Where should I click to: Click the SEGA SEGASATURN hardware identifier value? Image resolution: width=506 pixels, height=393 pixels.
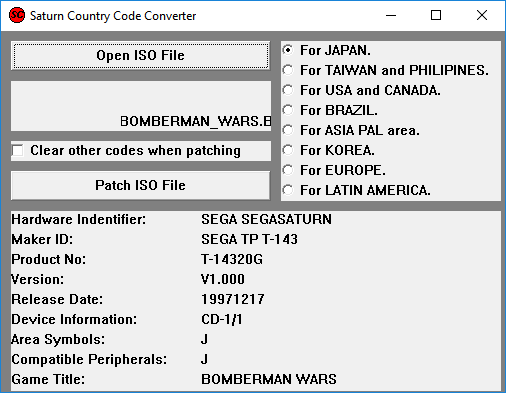click(x=266, y=219)
